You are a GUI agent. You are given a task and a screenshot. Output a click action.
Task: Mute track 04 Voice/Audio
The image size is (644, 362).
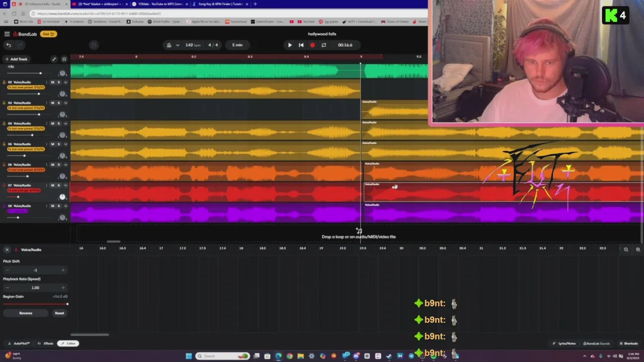pos(52,123)
